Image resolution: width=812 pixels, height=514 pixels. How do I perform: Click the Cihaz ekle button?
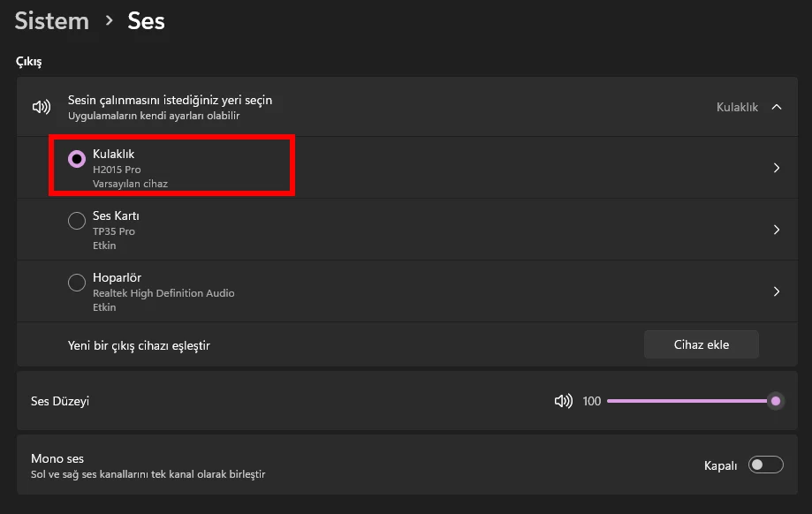(702, 344)
